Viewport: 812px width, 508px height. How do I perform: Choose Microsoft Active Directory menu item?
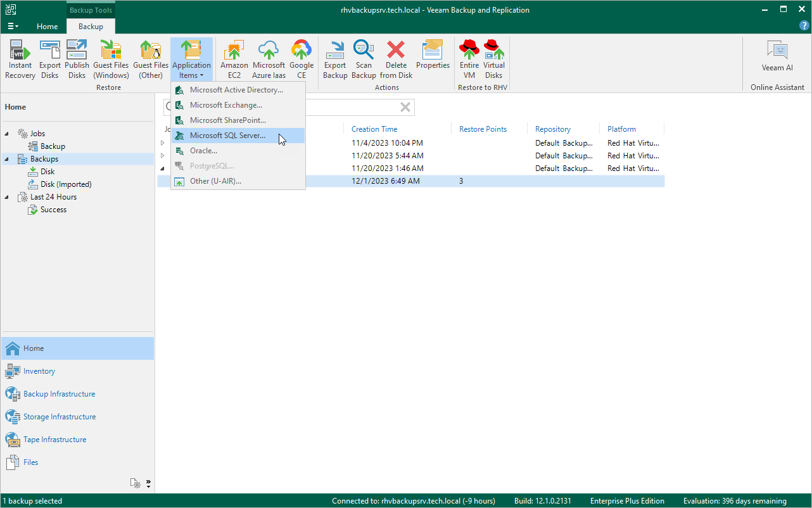(238, 90)
